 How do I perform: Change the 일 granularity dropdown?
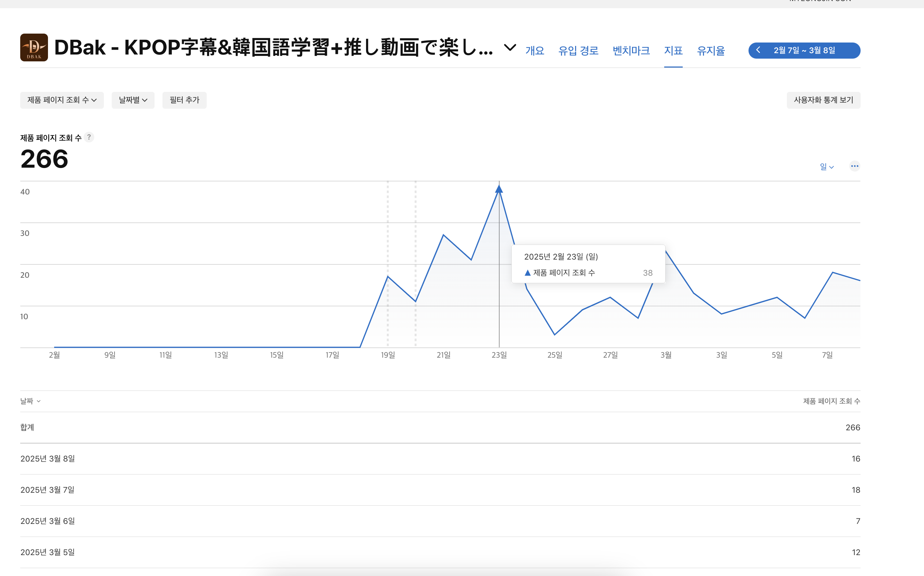pyautogui.click(x=827, y=167)
